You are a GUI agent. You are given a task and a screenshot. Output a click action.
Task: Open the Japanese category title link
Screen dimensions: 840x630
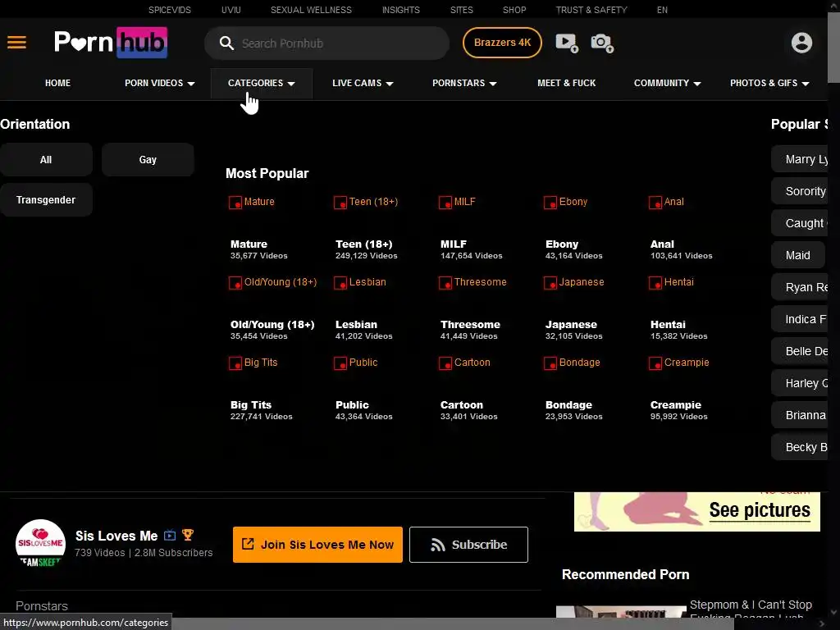(571, 325)
